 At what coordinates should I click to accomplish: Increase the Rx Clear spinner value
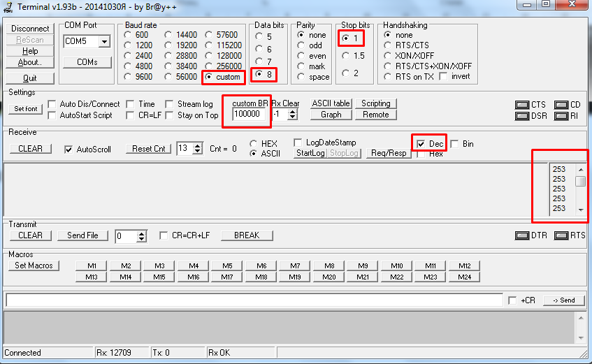point(293,112)
